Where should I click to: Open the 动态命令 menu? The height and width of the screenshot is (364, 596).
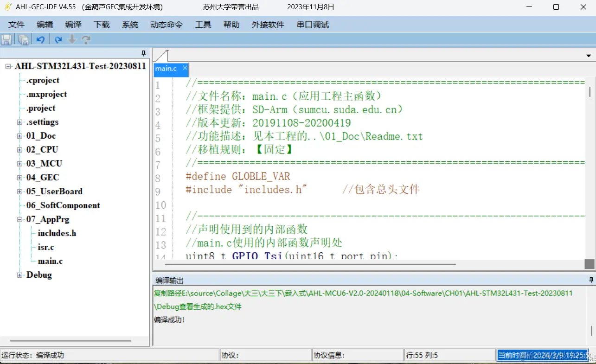pyautogui.click(x=166, y=25)
